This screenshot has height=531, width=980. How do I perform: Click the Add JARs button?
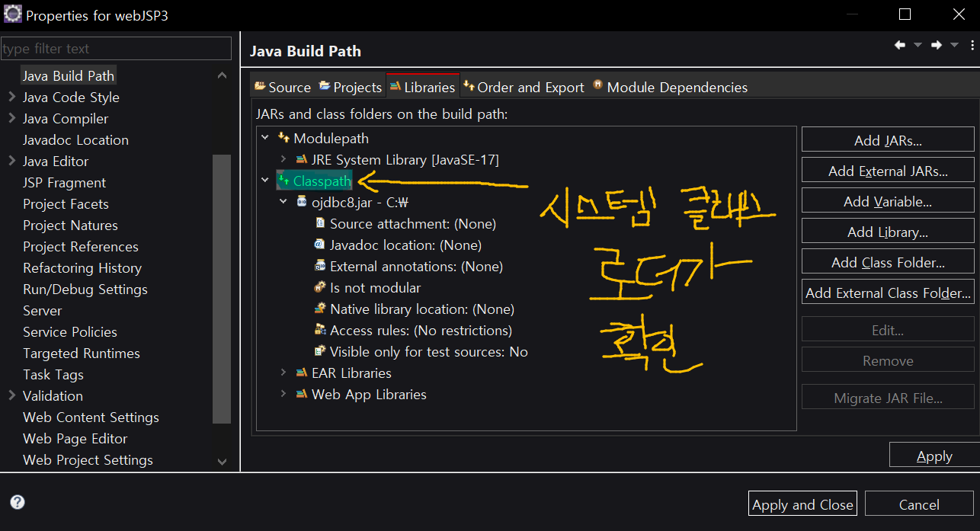(x=888, y=140)
